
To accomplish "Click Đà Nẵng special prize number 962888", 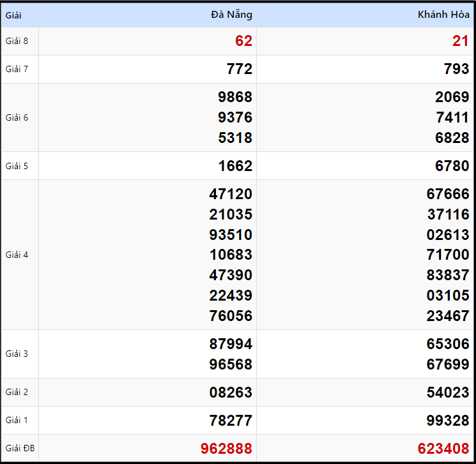I will coord(226,449).
